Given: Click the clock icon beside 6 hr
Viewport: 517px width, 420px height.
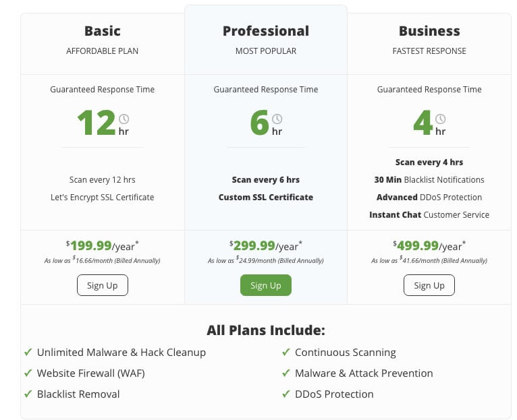Looking at the screenshot, I should 277,119.
